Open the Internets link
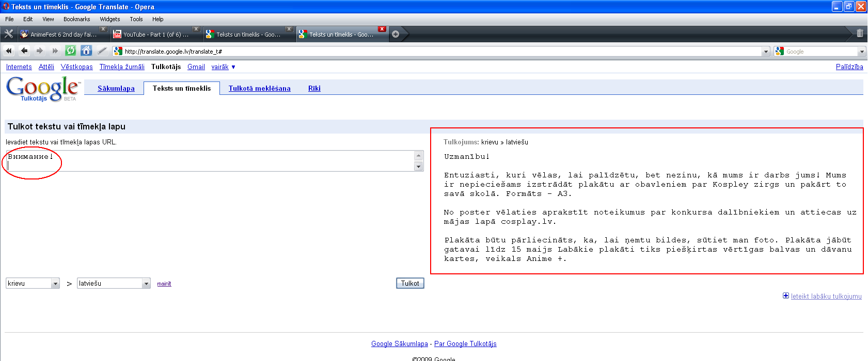This screenshot has height=361, width=868. coord(19,67)
